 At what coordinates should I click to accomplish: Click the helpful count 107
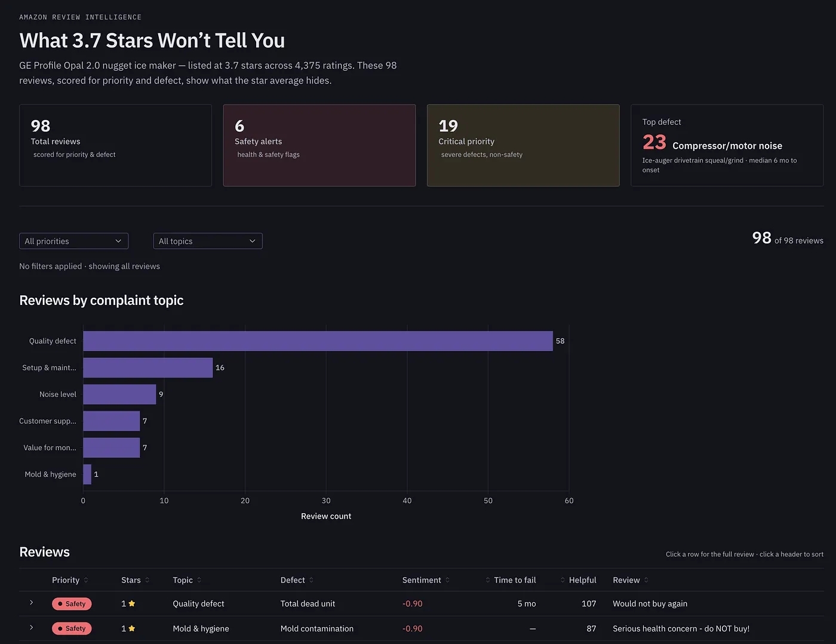[589, 603]
